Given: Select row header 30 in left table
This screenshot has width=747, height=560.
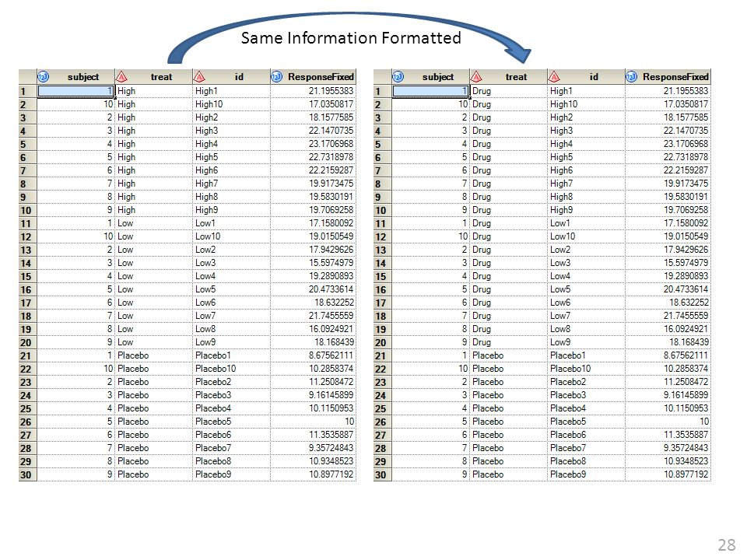Looking at the screenshot, I should [28, 474].
